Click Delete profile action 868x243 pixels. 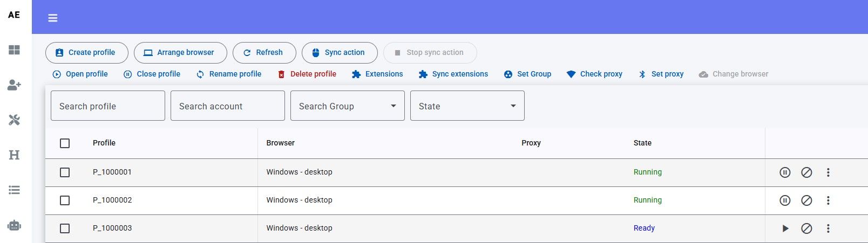[307, 74]
